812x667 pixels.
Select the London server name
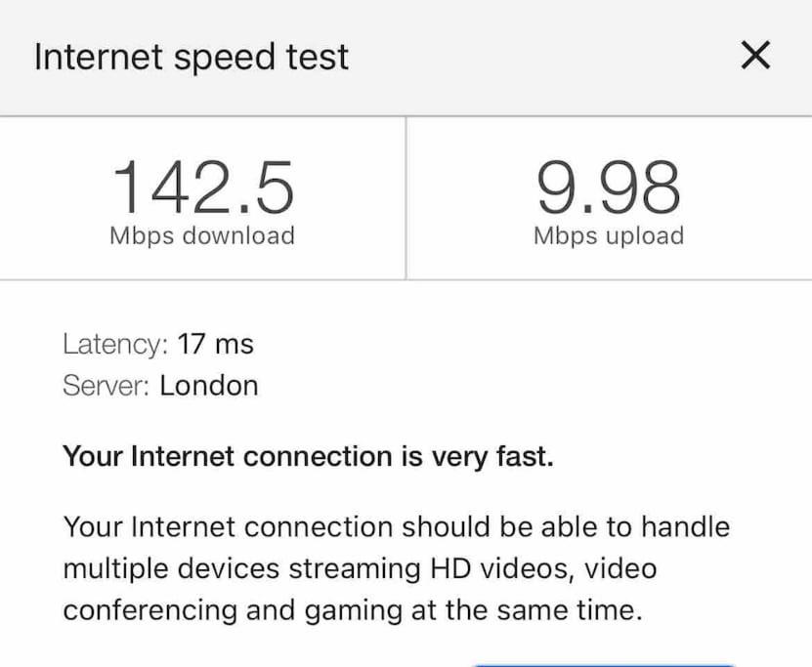pyautogui.click(x=209, y=386)
